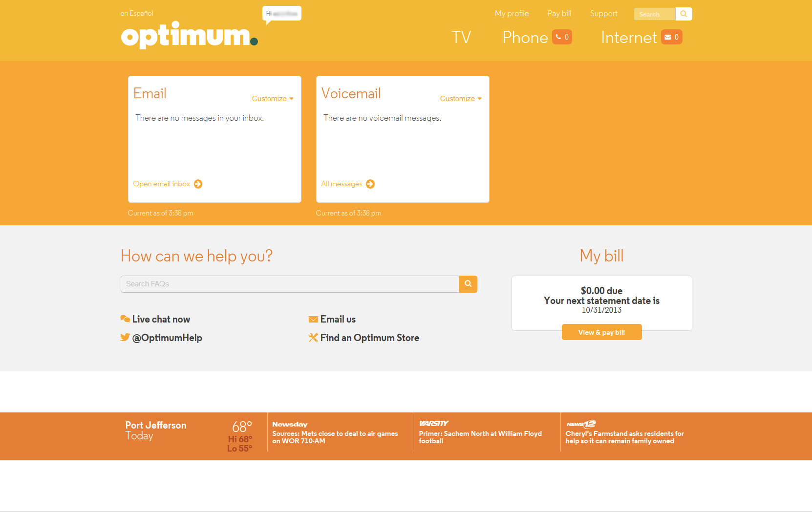Click the header search magnifier button

coord(684,14)
